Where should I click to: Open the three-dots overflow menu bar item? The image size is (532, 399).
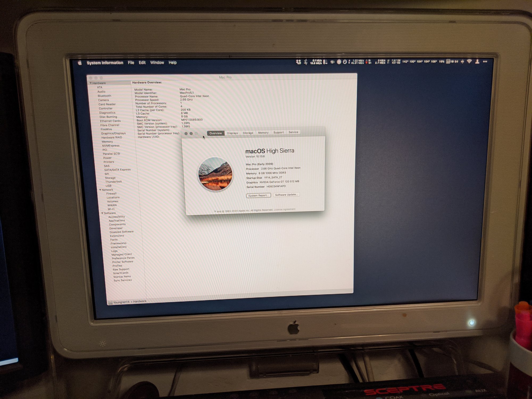coord(485,61)
